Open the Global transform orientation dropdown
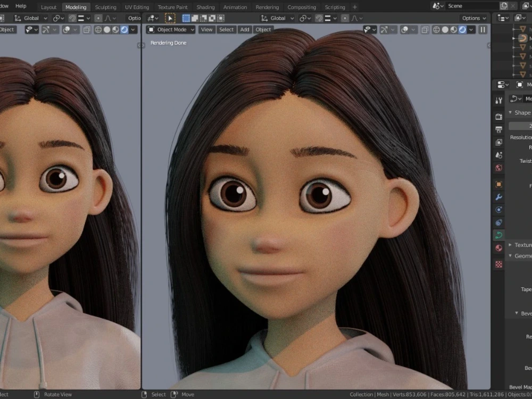The height and width of the screenshot is (399, 532). click(x=279, y=18)
